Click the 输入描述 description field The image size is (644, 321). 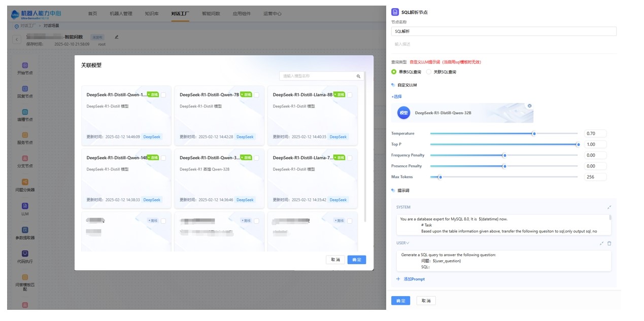pyautogui.click(x=504, y=45)
